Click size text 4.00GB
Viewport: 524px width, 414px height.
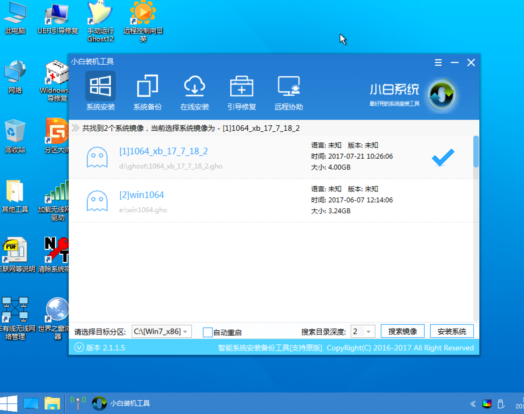coord(339,167)
